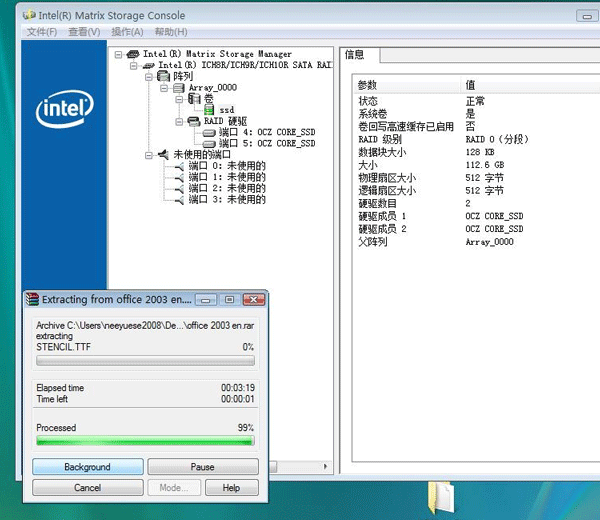Image resolution: width=600 pixels, height=520 pixels.
Task: Cancel the extraction
Action: pos(88,487)
